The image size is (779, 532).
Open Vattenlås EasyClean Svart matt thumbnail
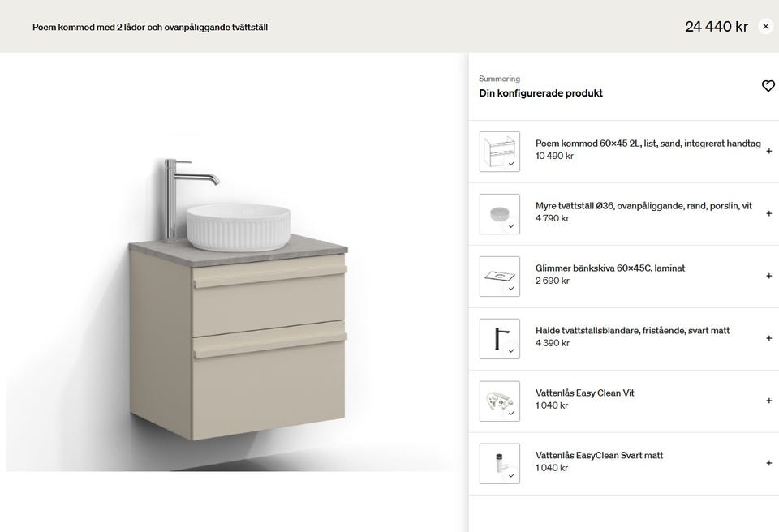pyautogui.click(x=499, y=463)
